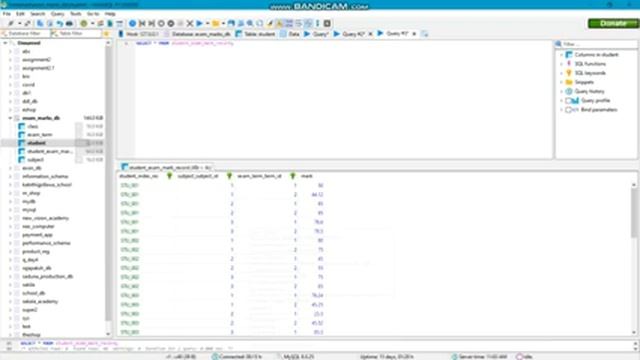
Task: Close the Query #3 tab
Action: pyautogui.click(x=414, y=33)
